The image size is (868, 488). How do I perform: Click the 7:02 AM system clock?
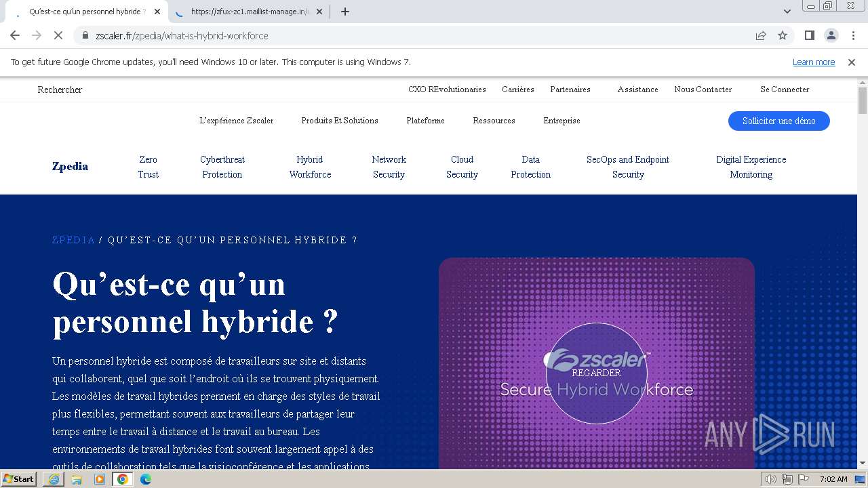click(833, 479)
